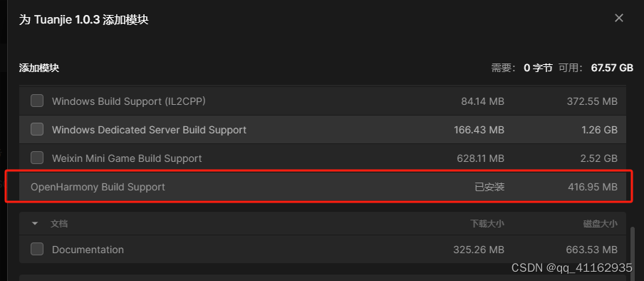
Task: Click Weixin Mini Game Build Support label
Action: pos(127,158)
